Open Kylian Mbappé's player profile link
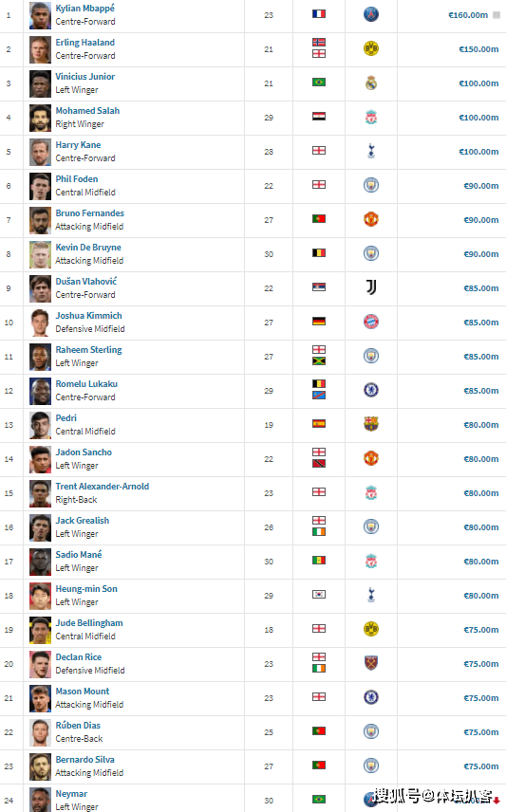The height and width of the screenshot is (812, 506). pos(85,9)
